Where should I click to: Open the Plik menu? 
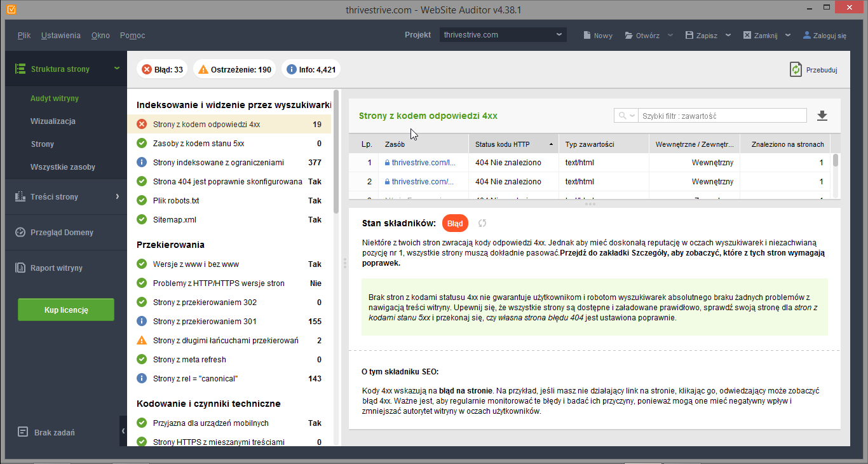24,36
